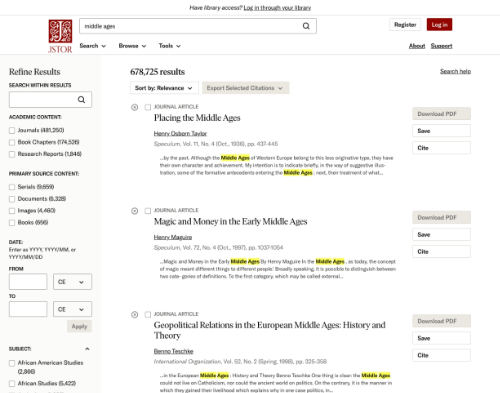
Task: Click the FROM date input field
Action: [28, 282]
